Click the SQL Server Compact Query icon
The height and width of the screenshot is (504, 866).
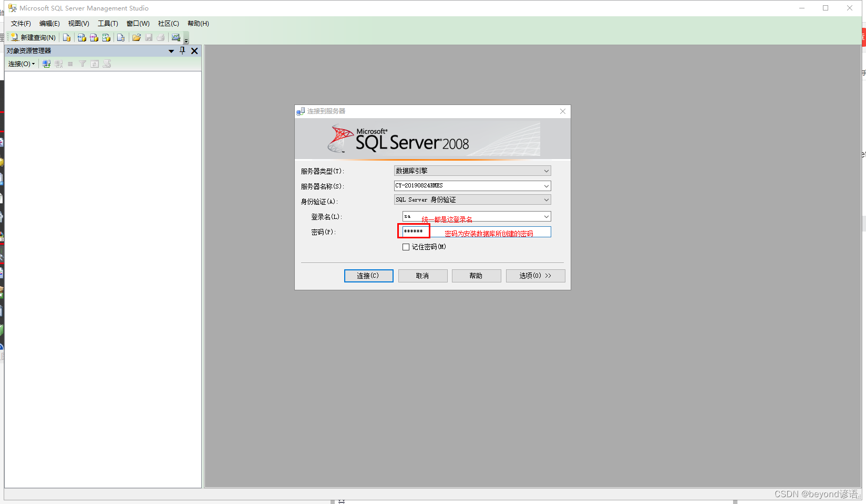coord(121,37)
